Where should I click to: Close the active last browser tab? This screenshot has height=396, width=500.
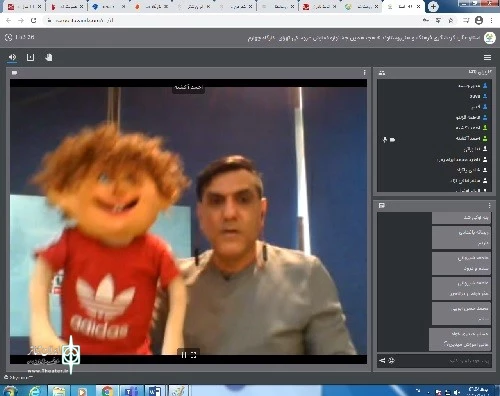(419, 6)
